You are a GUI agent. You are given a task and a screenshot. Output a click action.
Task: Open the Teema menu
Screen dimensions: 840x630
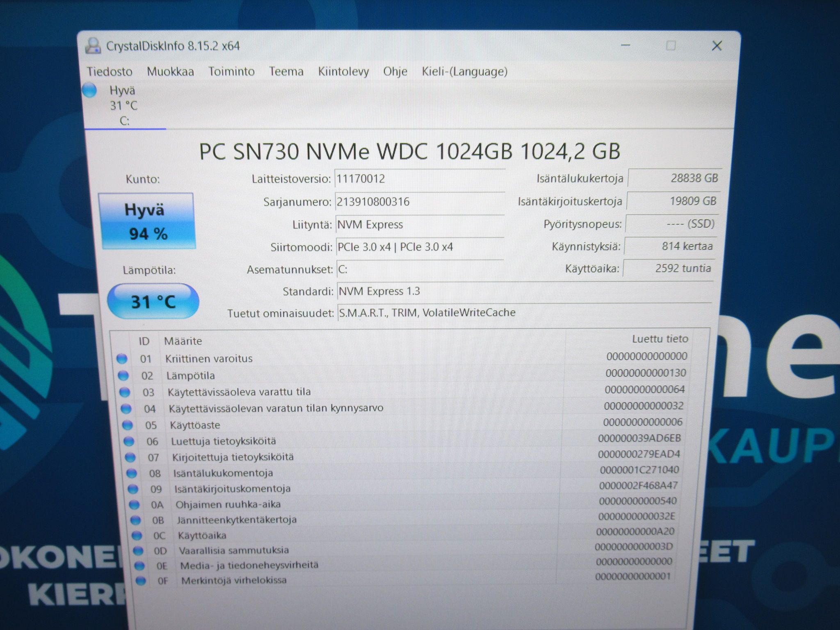pyautogui.click(x=286, y=71)
